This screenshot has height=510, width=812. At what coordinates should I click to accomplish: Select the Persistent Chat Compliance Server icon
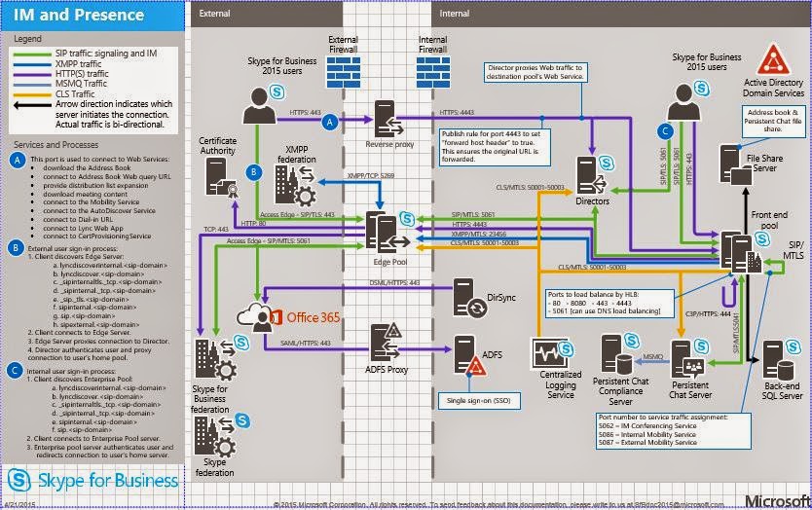616,355
